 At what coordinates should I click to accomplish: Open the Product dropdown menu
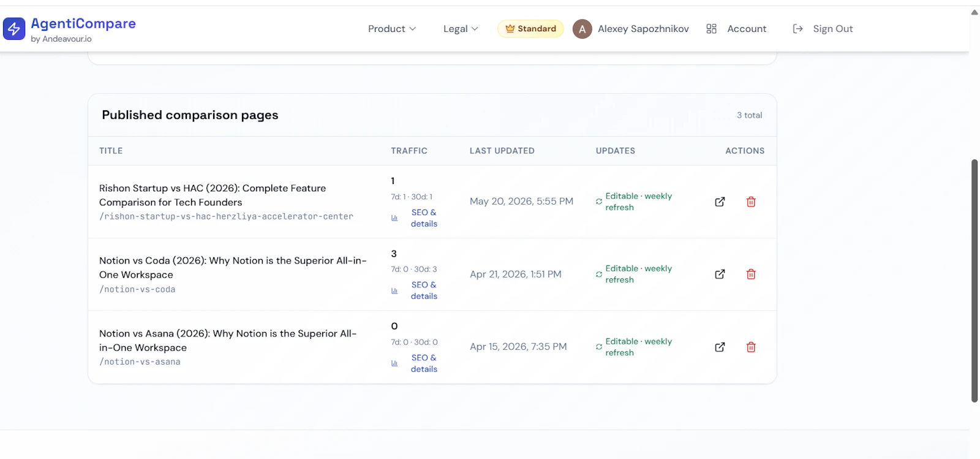392,29
